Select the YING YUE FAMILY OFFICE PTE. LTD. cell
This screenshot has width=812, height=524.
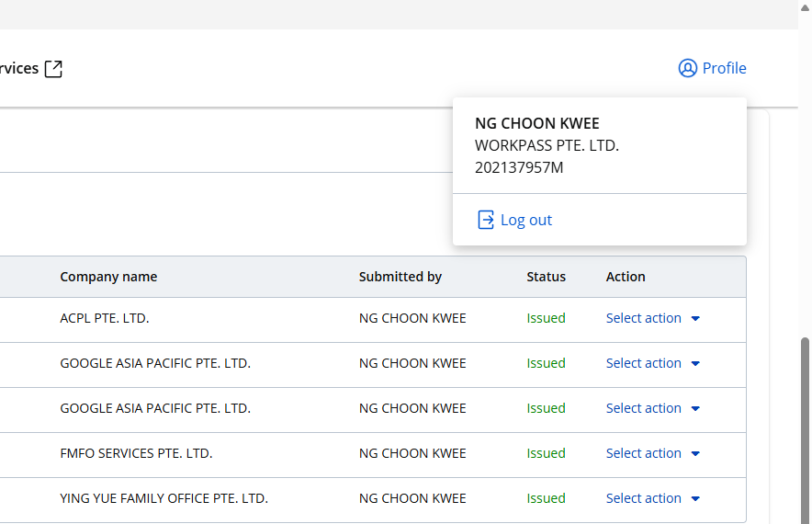164,498
